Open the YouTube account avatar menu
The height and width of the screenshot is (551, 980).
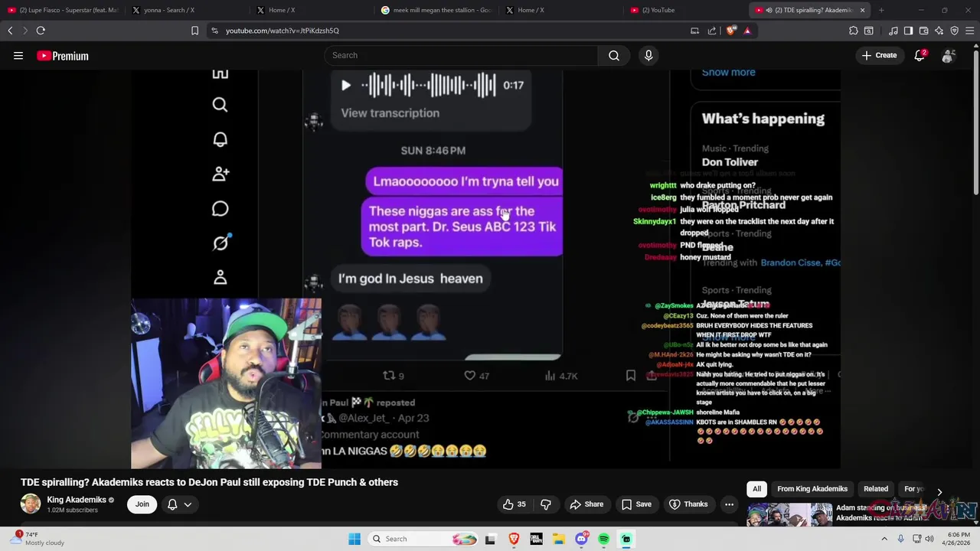click(948, 55)
